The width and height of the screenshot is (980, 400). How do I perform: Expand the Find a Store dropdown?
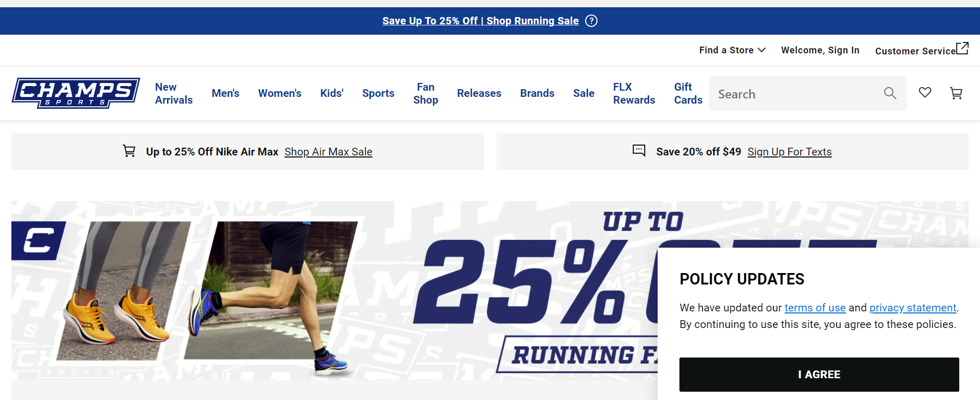tap(732, 50)
